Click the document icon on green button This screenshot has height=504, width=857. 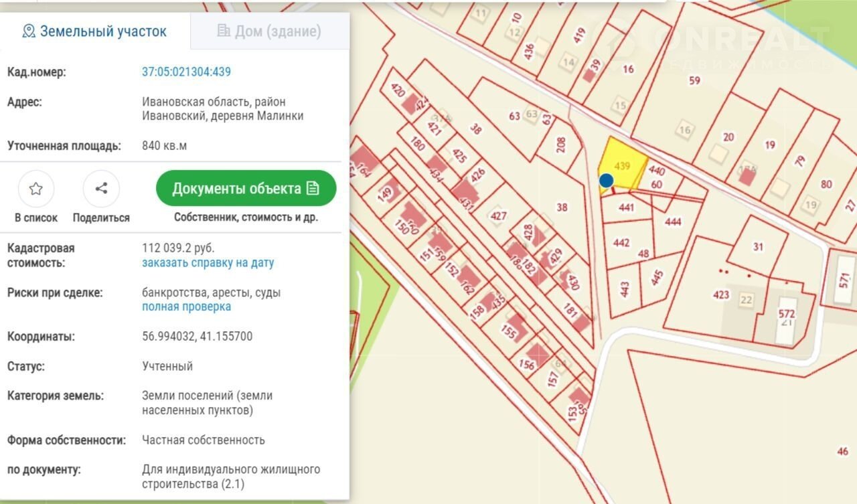coord(313,189)
